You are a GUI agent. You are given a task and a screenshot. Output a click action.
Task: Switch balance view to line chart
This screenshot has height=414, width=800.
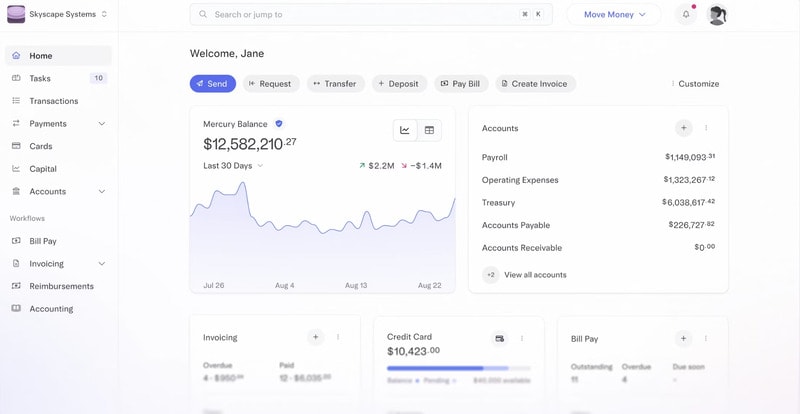click(x=405, y=130)
